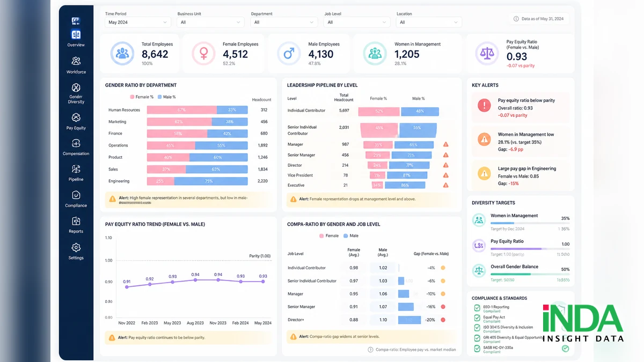Viewport: 644px width, 362px height.
Task: Click the Pay Equity Ratio scales icon
Action: click(487, 54)
